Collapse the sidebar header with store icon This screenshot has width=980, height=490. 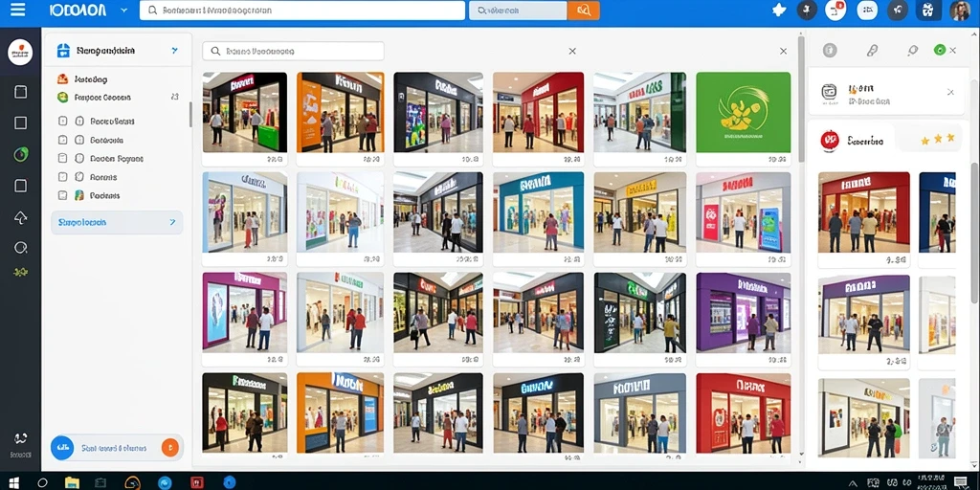point(174,51)
